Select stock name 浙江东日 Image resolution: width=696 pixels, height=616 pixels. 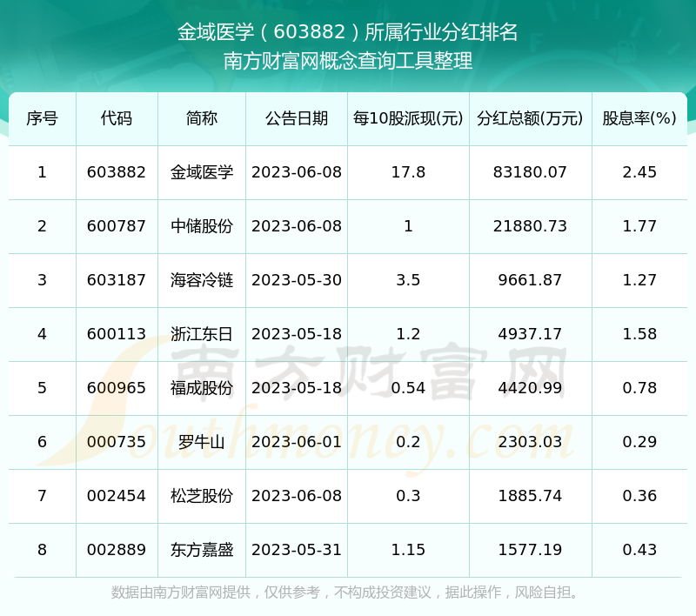[x=202, y=334]
